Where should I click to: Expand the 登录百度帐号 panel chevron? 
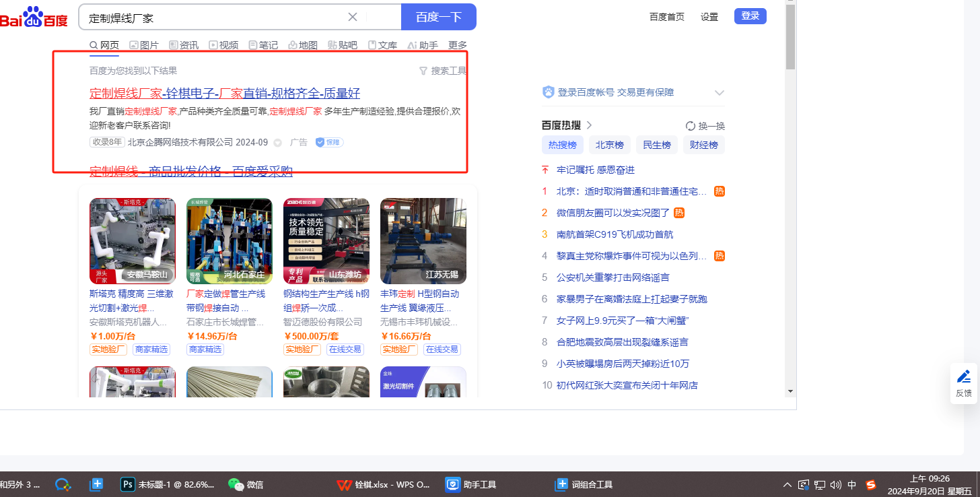(719, 93)
